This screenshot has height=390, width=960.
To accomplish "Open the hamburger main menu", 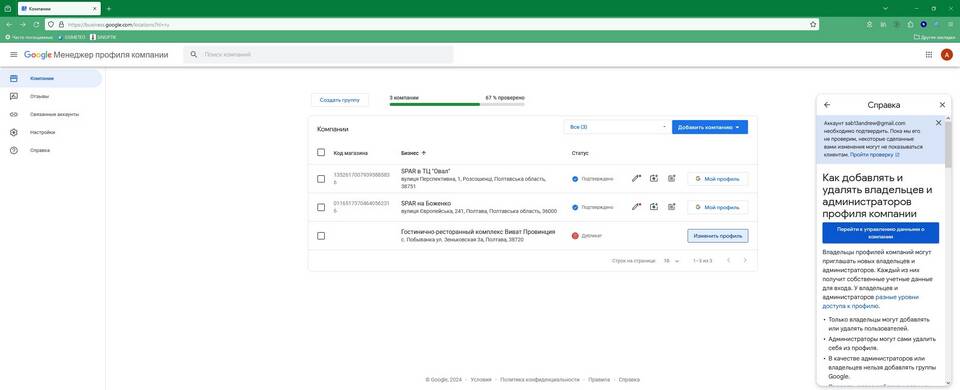I will pos(13,54).
